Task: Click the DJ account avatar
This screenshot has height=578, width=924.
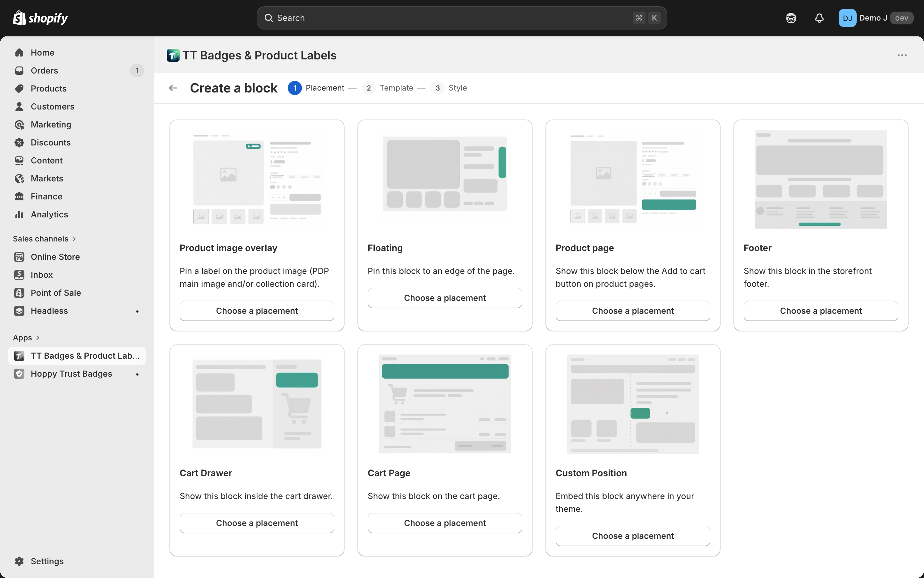Action: [847, 18]
